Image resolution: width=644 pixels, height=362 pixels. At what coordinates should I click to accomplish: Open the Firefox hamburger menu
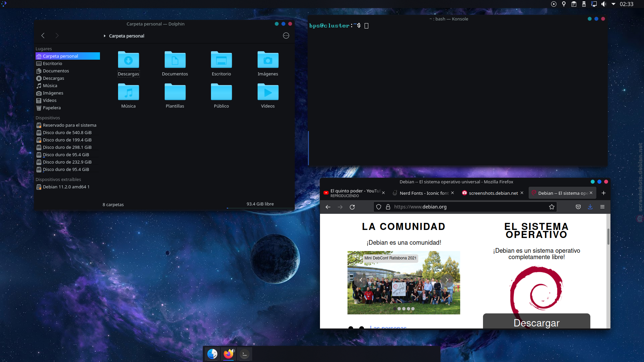tap(602, 207)
